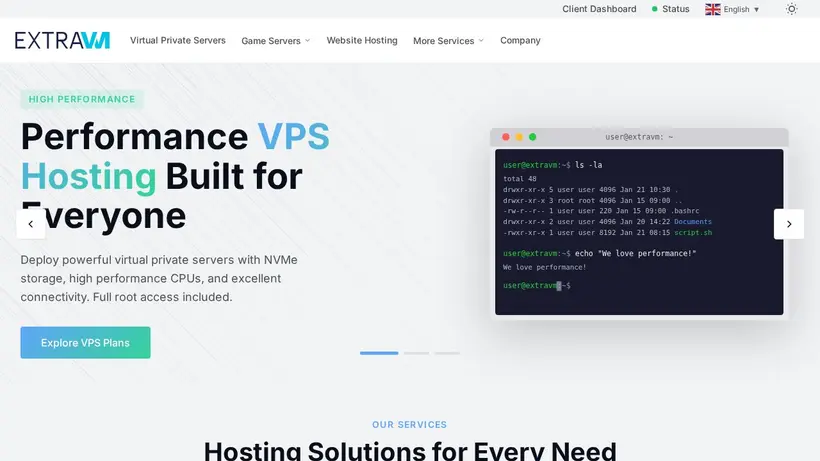Viewport: 820px width, 461px height.
Task: Open Website Hosting menu item
Action: pos(362,40)
